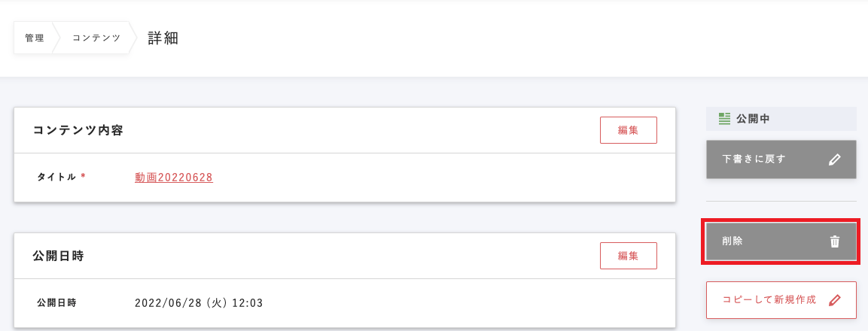
Task: Click the 公開日時 section header
Action: (x=58, y=256)
